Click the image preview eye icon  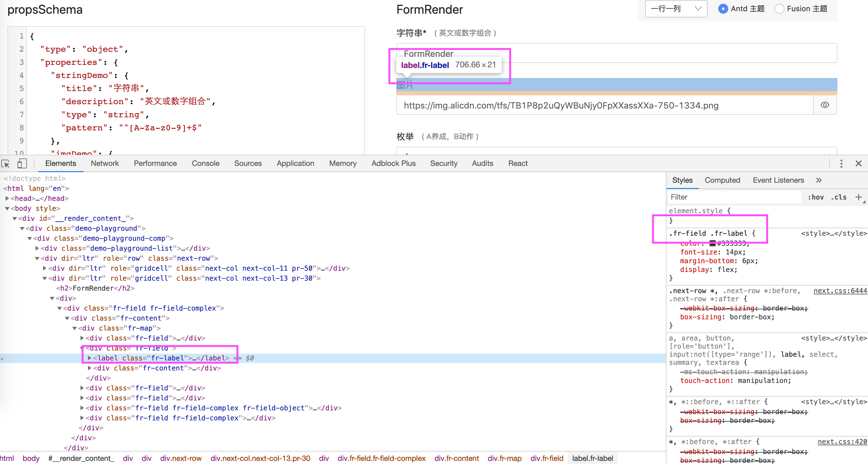tap(825, 105)
